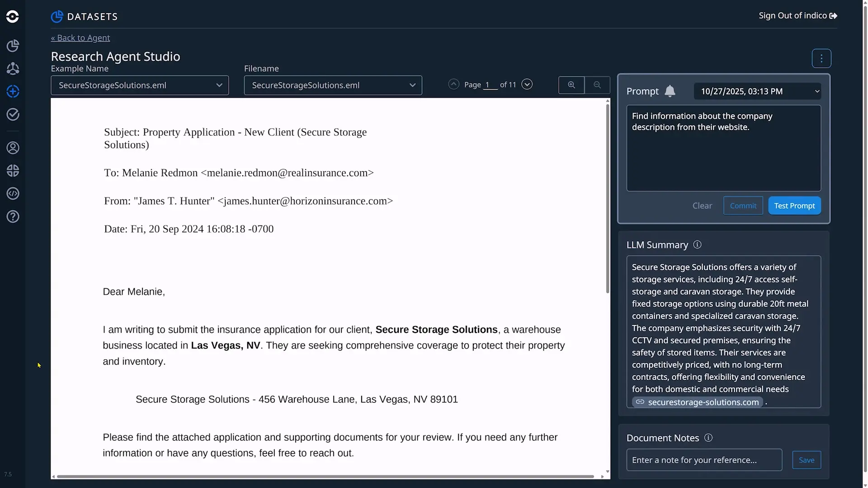Open the models network sidebar icon
This screenshot has height=488, width=868.
[13, 69]
